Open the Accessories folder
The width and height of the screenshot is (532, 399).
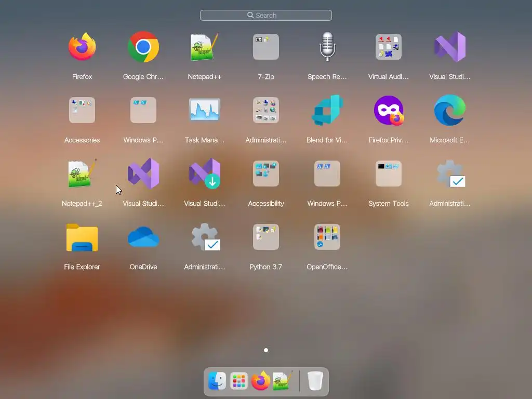[x=82, y=110]
